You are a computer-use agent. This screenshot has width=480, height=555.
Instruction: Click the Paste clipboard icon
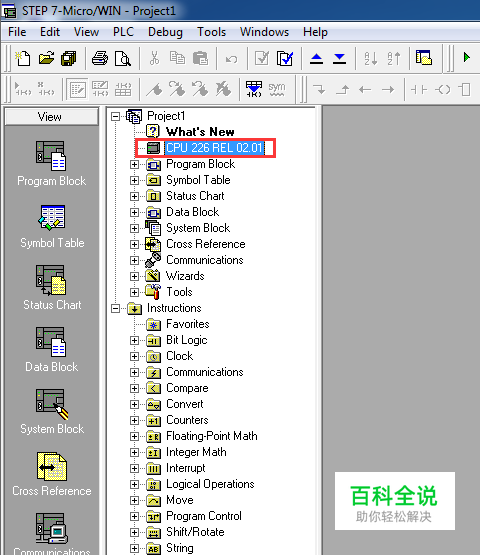(x=200, y=58)
